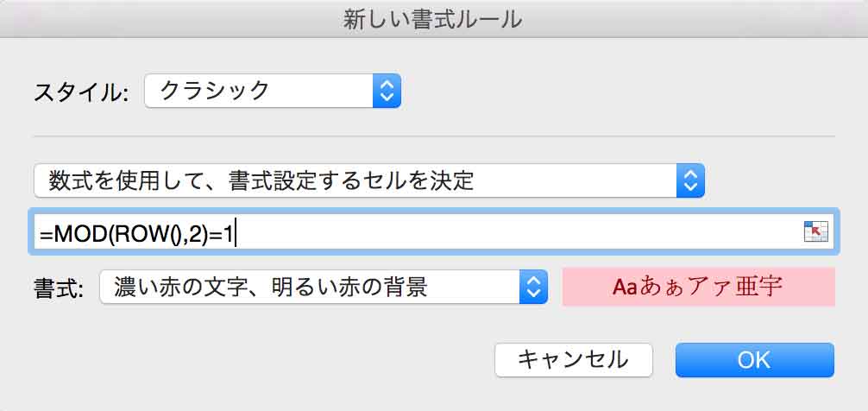Screen dimensions: 868x411
Task: Click the 書式: label
Action: [x=58, y=288]
